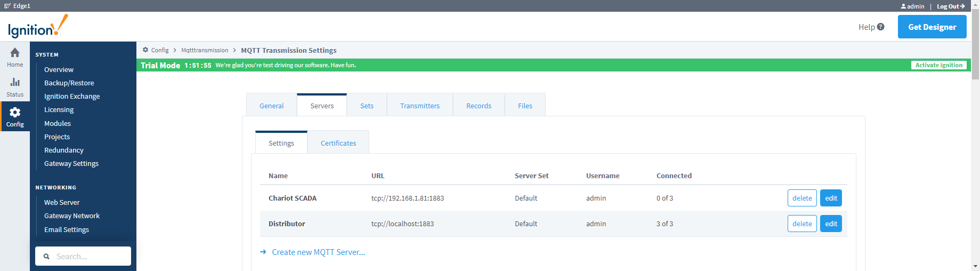Switch to the General tab
Screen dimensions: 980x271
pyautogui.click(x=271, y=105)
